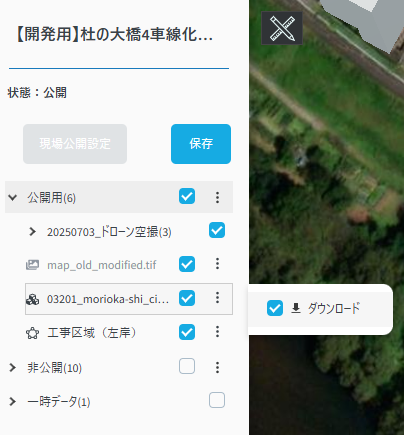This screenshot has height=435, width=404.
Task: Select the ダウンロード menu entry
Action: 321,308
